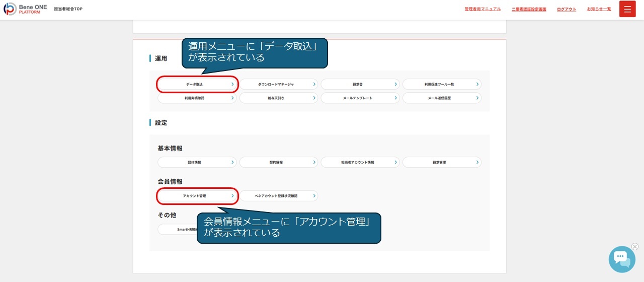Open the chat support bubble
Screen dimensions: 644x282
(x=621, y=259)
